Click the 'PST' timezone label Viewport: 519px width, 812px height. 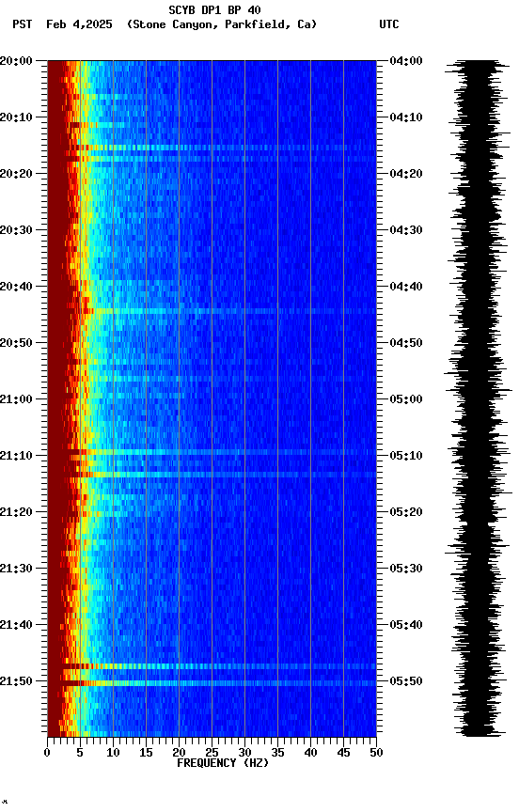pos(22,24)
